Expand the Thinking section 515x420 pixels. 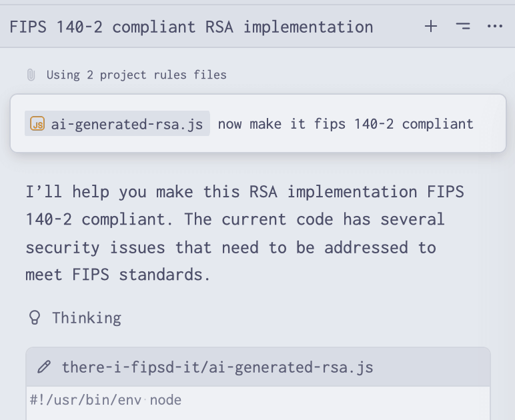click(87, 318)
